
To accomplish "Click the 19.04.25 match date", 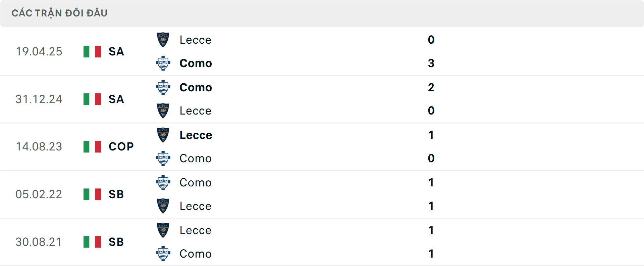I will tap(39, 51).
